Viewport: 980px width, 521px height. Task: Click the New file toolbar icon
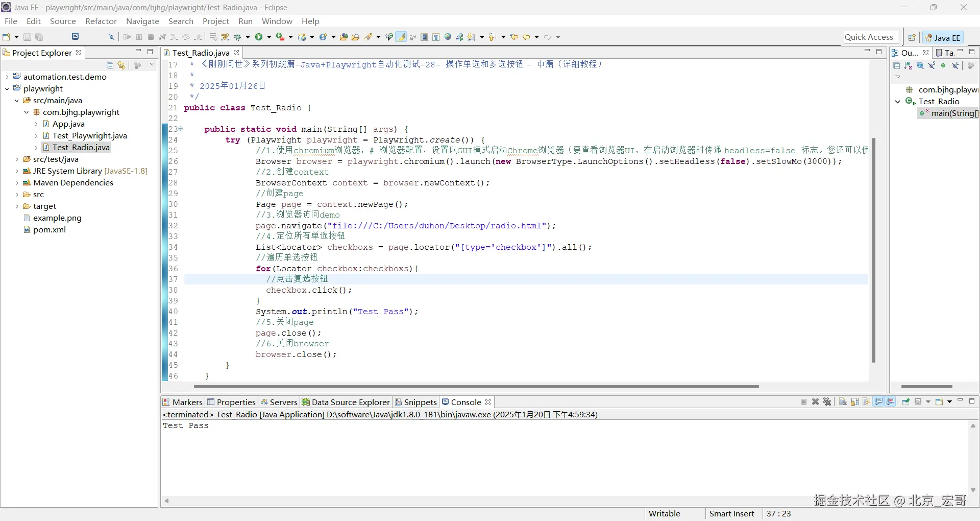[x=7, y=37]
